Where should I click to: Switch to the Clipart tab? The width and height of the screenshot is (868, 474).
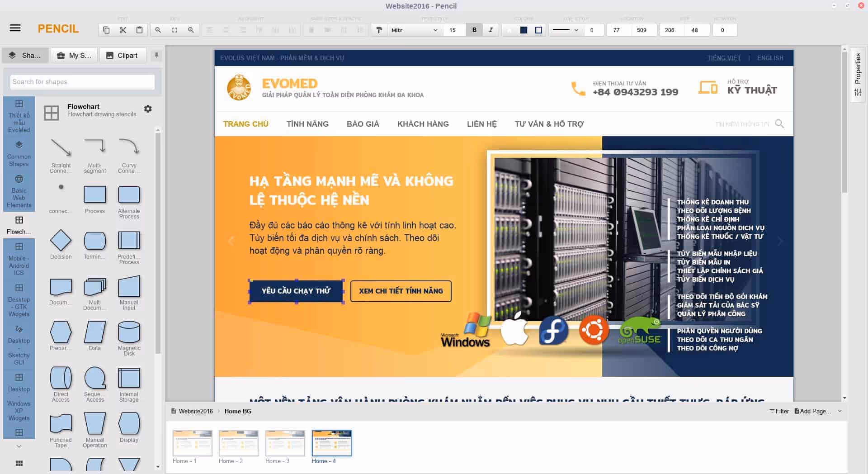pyautogui.click(x=122, y=55)
